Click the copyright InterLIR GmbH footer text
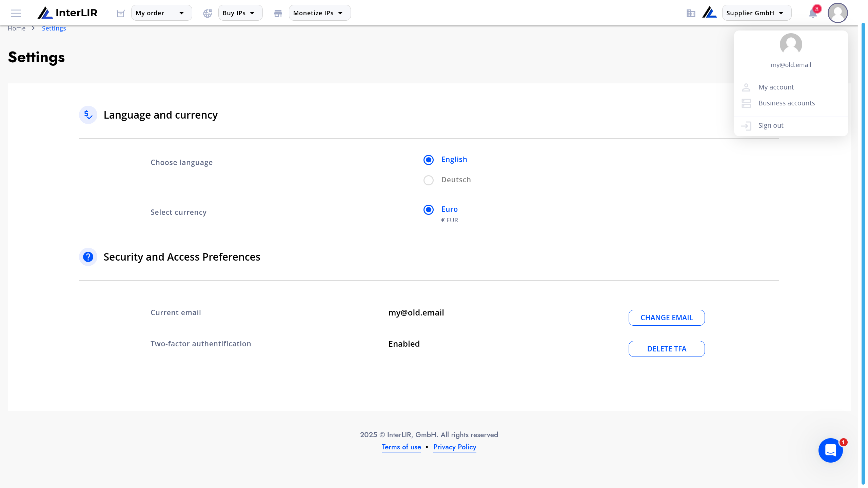Image resolution: width=868 pixels, height=488 pixels. [429, 435]
